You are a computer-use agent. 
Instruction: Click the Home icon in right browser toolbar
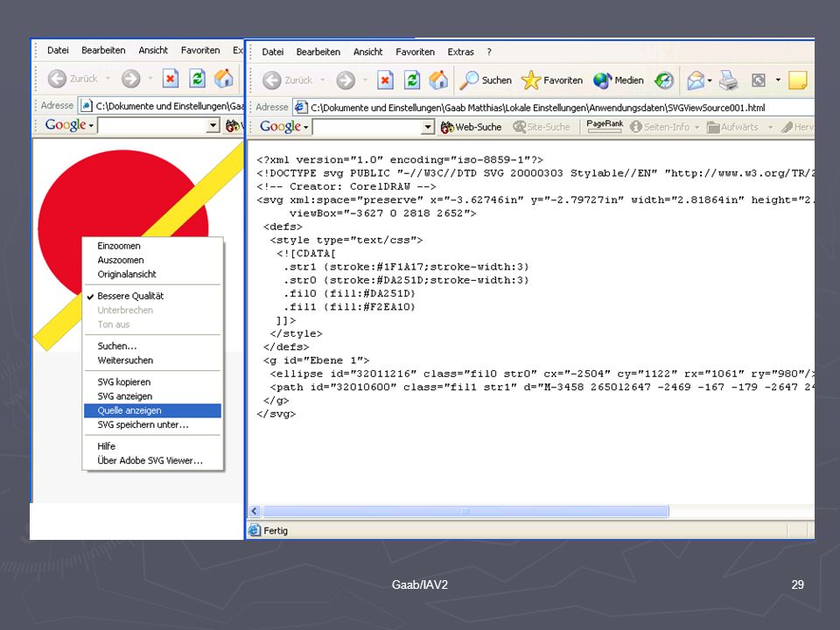click(x=438, y=80)
